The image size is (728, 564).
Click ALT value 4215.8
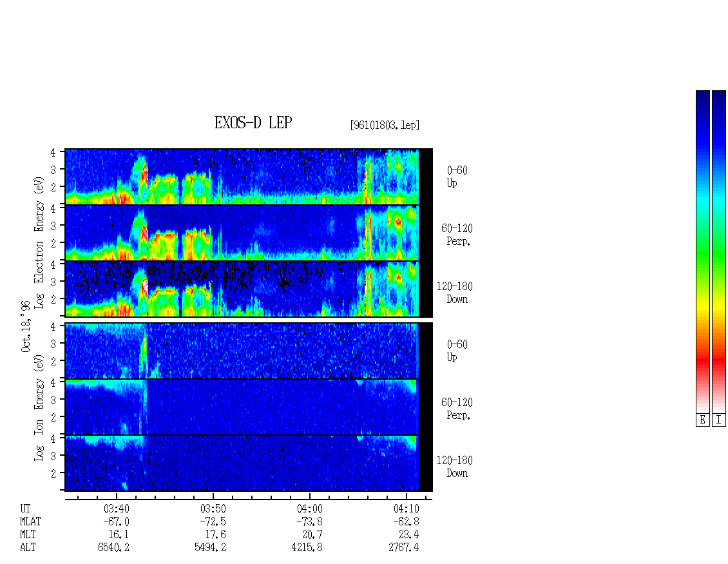[x=307, y=547]
